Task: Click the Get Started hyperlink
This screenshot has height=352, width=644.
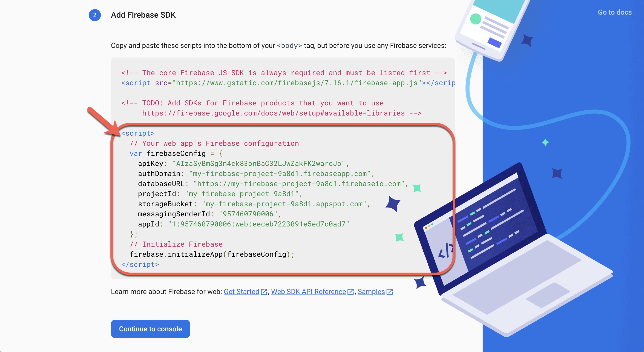Action: [x=242, y=292]
